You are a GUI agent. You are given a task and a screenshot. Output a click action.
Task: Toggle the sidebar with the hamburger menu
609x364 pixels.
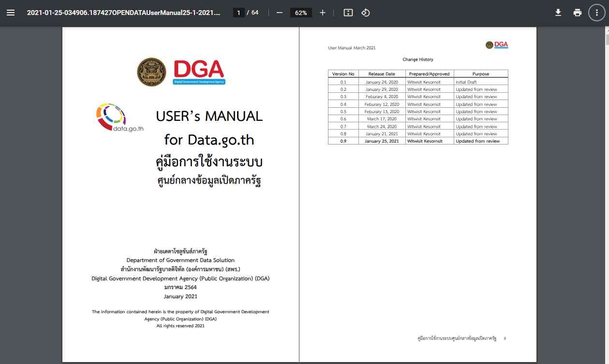click(11, 13)
